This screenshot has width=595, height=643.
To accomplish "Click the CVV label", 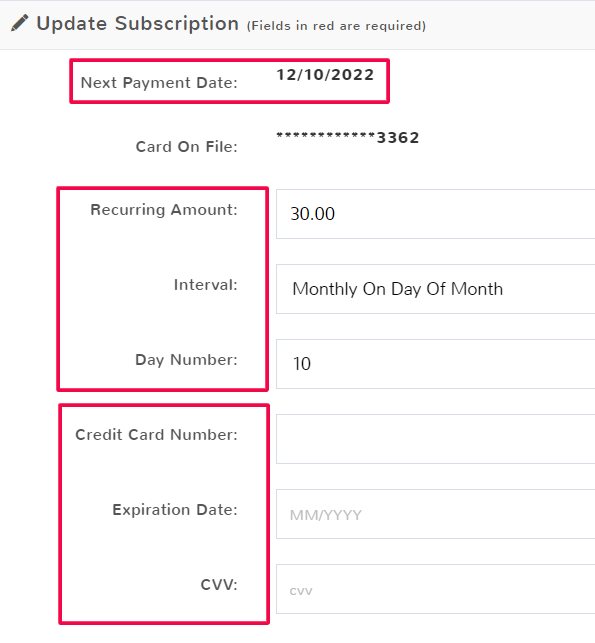I will [219, 585].
